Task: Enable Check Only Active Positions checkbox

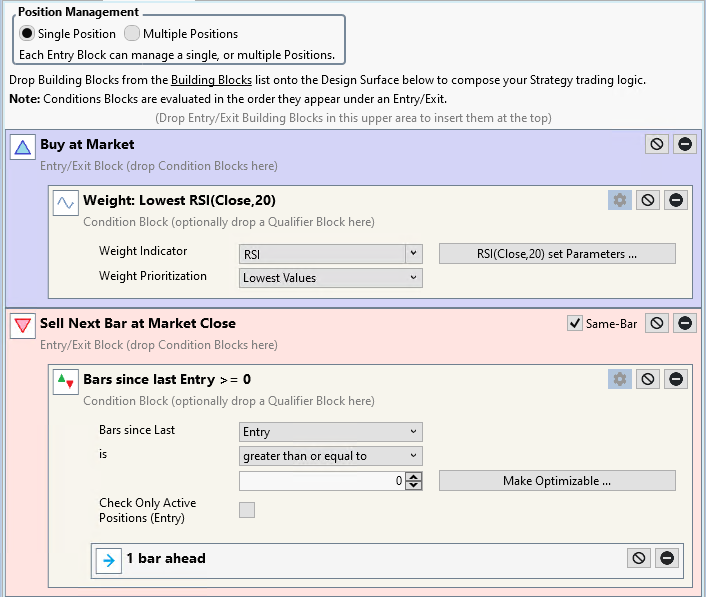Action: click(247, 510)
